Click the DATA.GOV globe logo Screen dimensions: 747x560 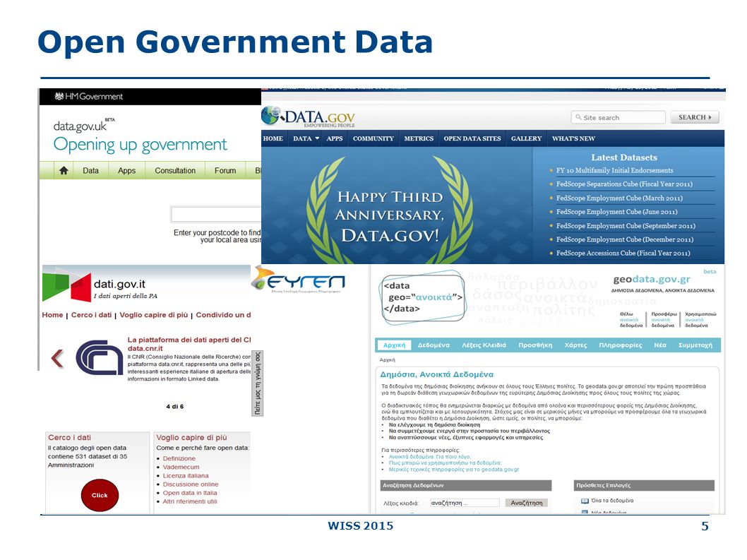[271, 115]
